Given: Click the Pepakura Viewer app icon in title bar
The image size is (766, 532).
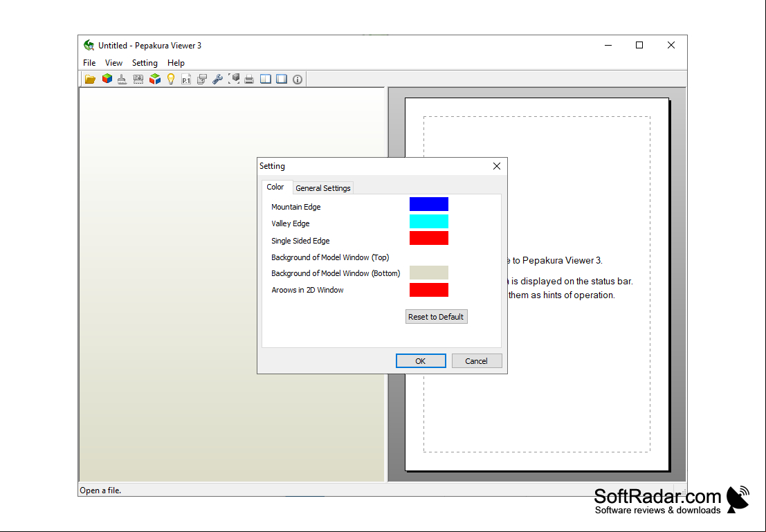Looking at the screenshot, I should coord(89,46).
